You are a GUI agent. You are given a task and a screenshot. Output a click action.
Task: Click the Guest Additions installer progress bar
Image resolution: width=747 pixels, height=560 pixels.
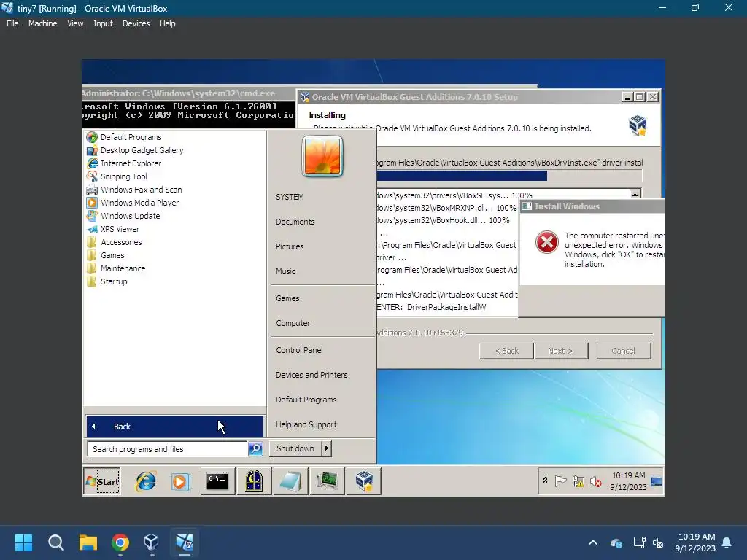509,176
